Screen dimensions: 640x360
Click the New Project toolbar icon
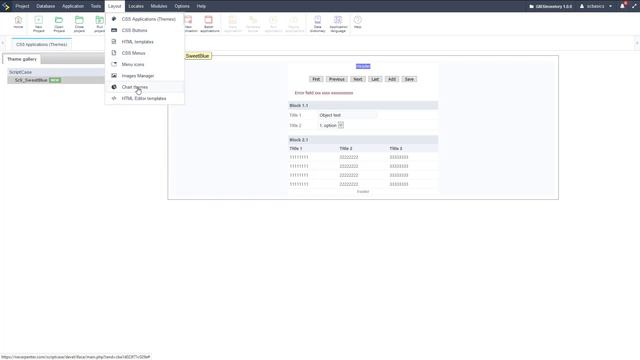click(x=38, y=24)
